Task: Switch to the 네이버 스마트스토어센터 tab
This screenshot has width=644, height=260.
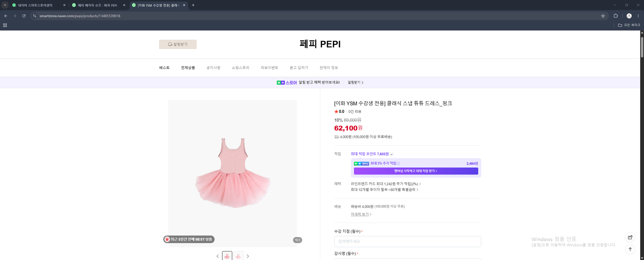Action: tap(35, 5)
